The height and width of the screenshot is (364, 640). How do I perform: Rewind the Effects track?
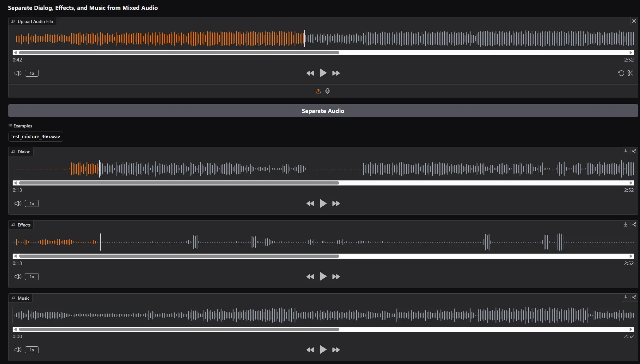coord(310,277)
